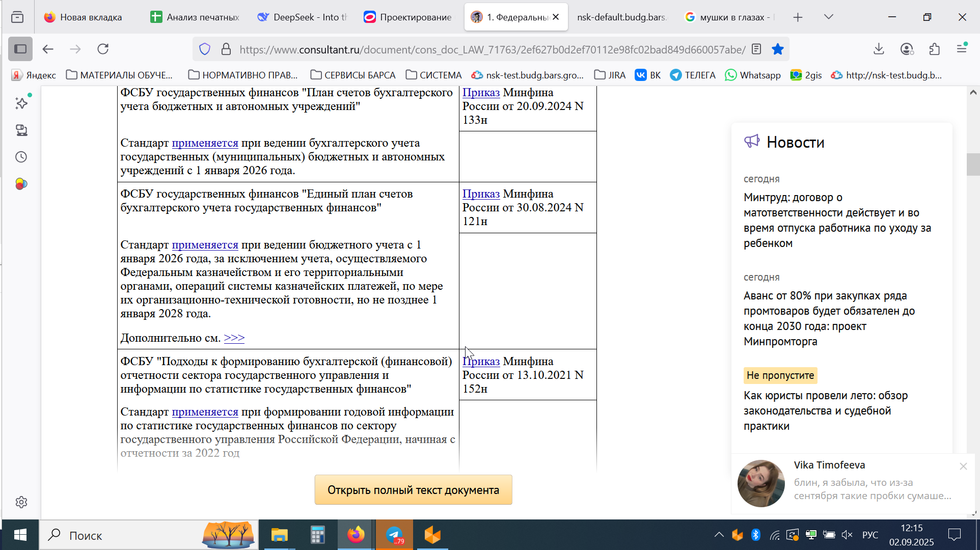The height and width of the screenshot is (550, 980).
Task: Show hidden system tray icons
Action: [x=719, y=535]
